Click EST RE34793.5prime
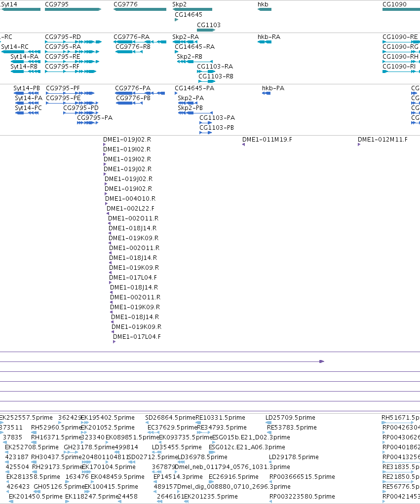The height and width of the screenshot is (504, 420). pos(222,428)
